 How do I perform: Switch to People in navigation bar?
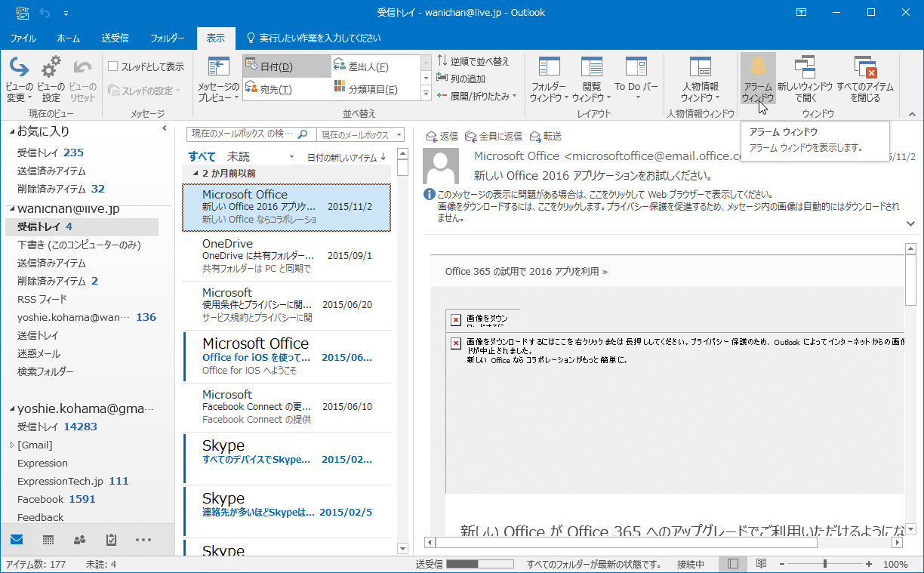click(79, 540)
